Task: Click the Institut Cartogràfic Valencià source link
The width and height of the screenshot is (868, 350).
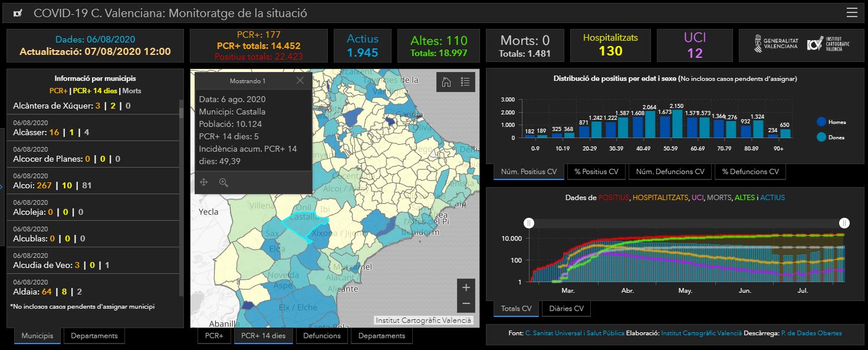Action: [701, 333]
